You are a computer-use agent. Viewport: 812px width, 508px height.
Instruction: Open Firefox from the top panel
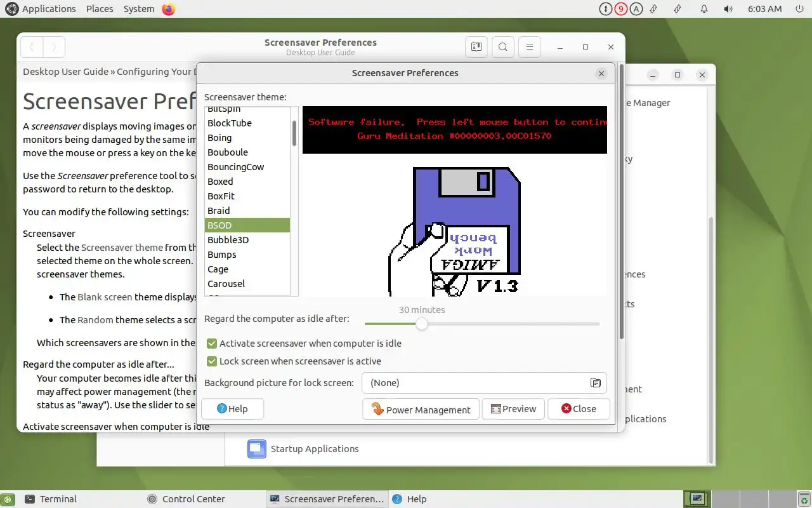pos(168,9)
